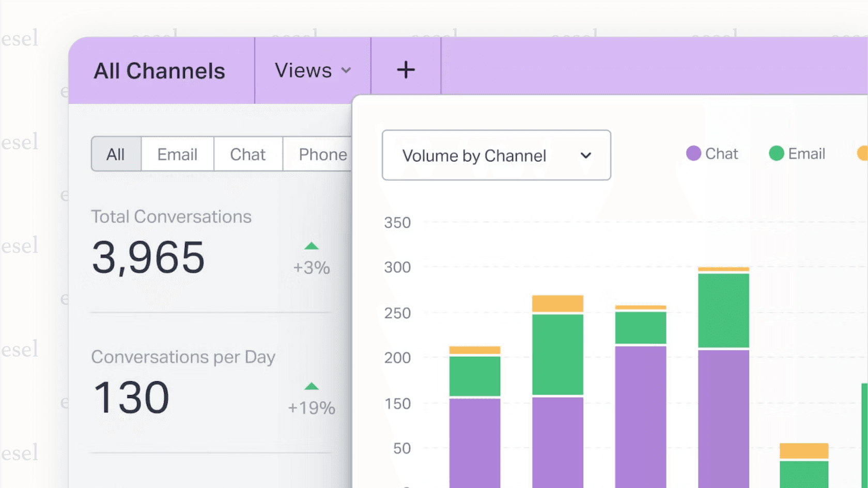Select the Chat filter button

pyautogui.click(x=248, y=154)
